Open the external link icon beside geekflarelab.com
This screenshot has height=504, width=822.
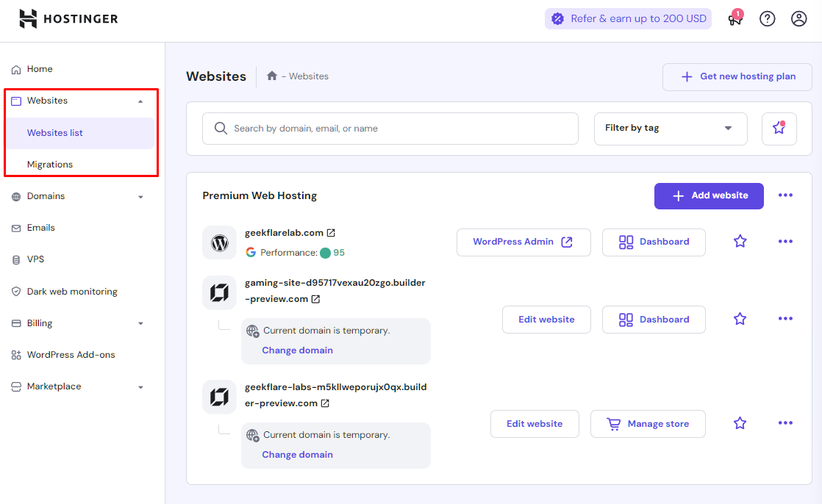point(330,231)
